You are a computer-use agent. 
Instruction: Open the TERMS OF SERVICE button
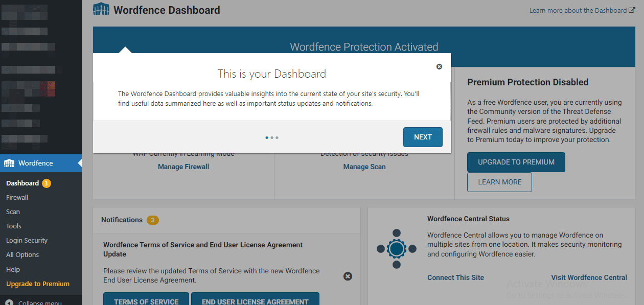point(146,299)
